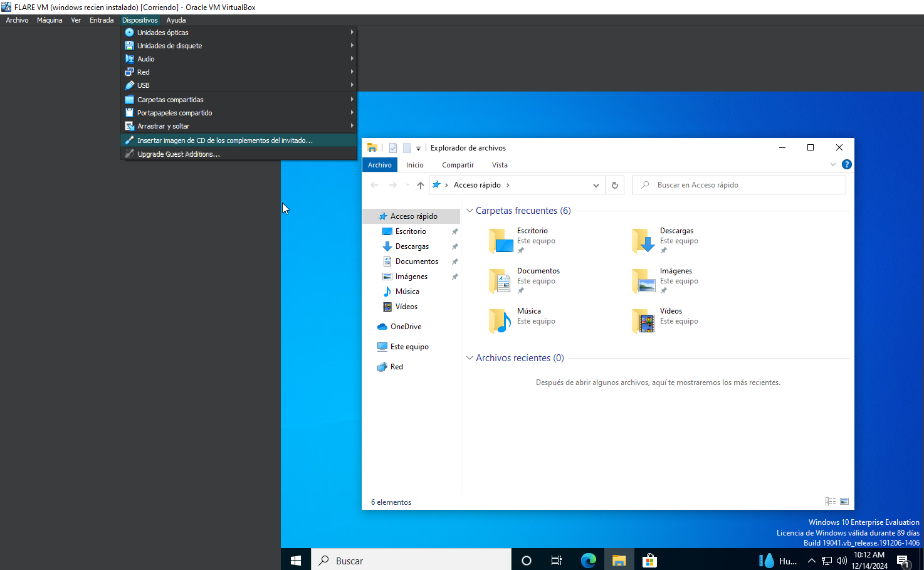Open the address bar history dropdown
The height and width of the screenshot is (570, 924).
596,185
